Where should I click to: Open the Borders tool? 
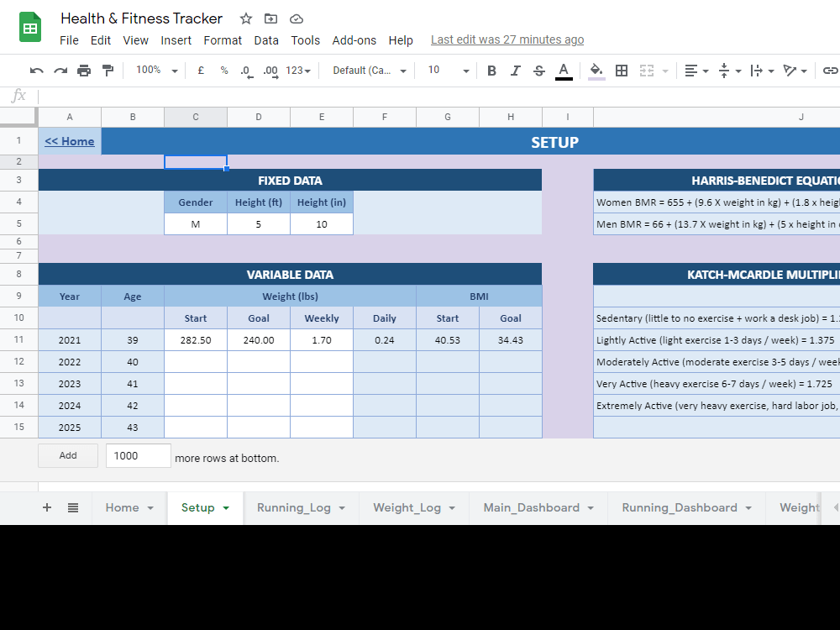622,71
